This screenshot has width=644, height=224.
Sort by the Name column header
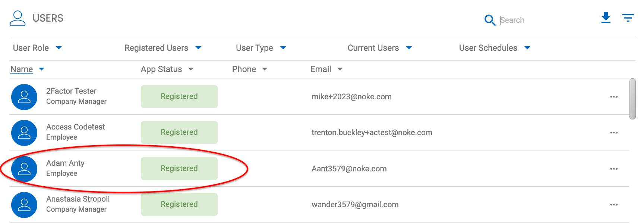[x=22, y=69]
